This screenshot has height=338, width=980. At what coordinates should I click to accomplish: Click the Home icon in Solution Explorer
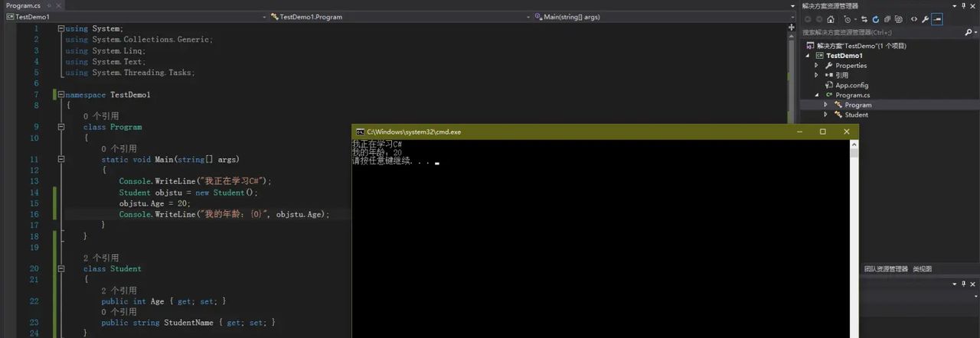click(831, 19)
